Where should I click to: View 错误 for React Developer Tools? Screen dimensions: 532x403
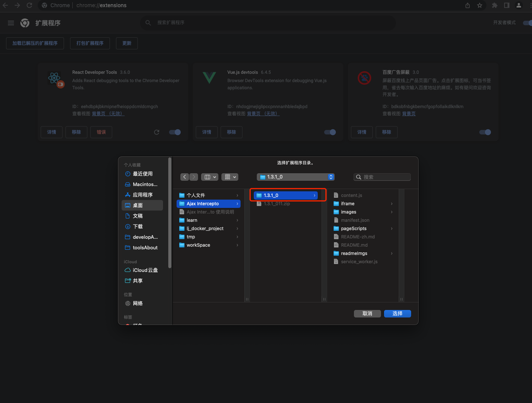[x=101, y=132]
